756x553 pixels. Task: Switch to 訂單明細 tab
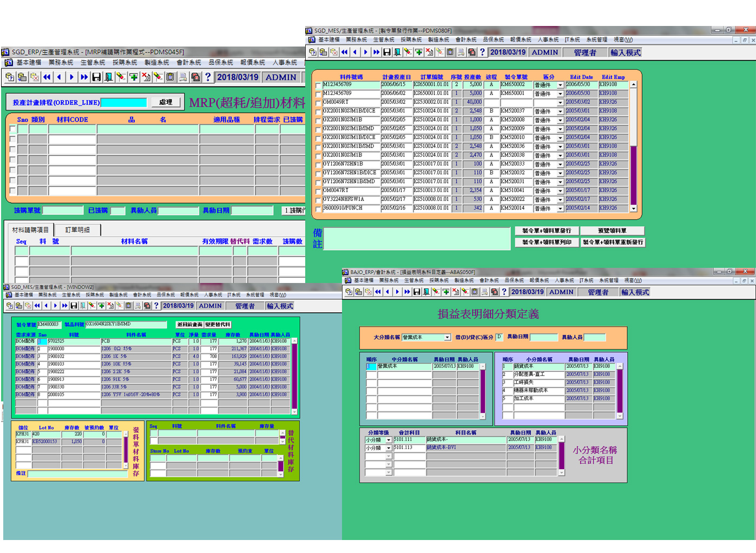(77, 230)
